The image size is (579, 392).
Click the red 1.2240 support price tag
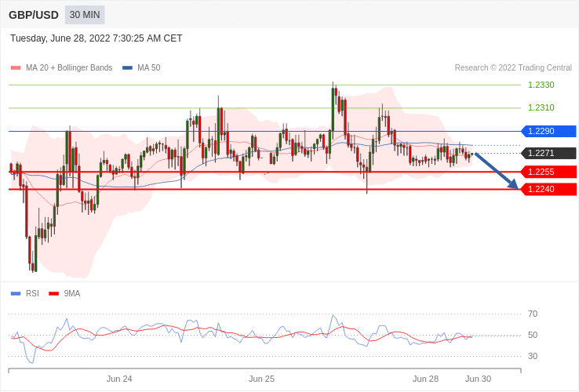coord(548,190)
